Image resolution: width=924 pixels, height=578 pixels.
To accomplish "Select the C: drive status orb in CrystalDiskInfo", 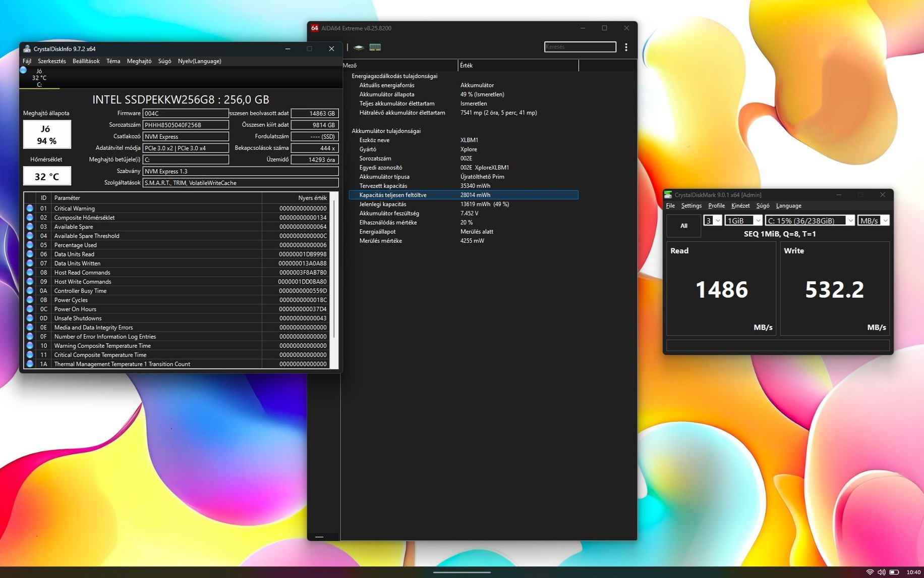I will 23,71.
